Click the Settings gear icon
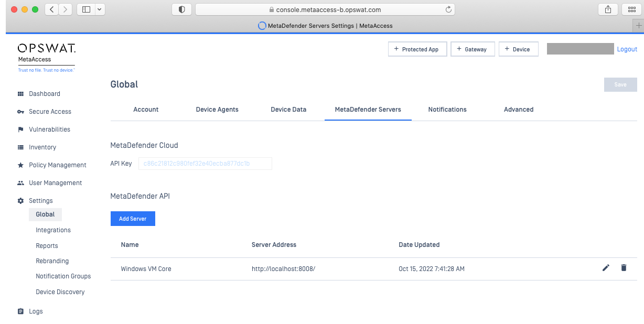Viewport: 644px width, 324px height. point(21,201)
